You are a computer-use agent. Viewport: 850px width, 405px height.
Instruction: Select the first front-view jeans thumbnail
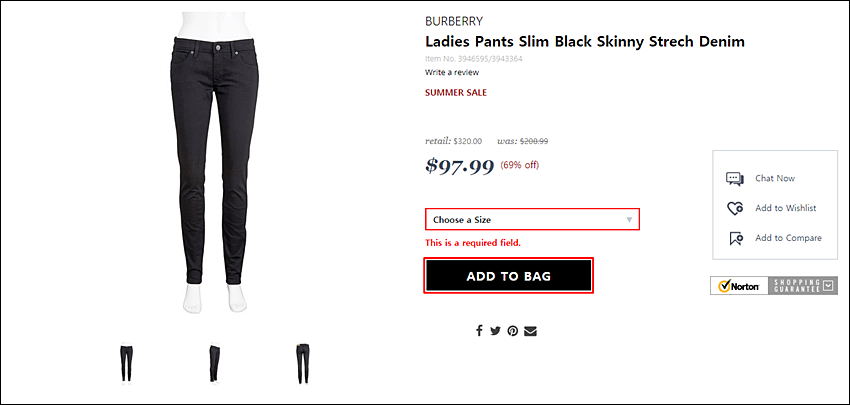[126, 364]
